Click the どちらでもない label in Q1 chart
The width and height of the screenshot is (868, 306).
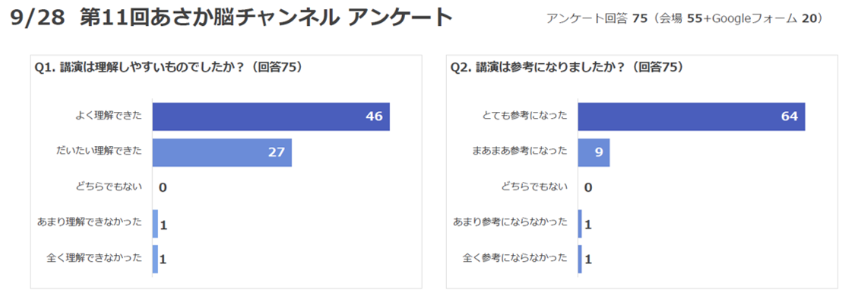107,186
